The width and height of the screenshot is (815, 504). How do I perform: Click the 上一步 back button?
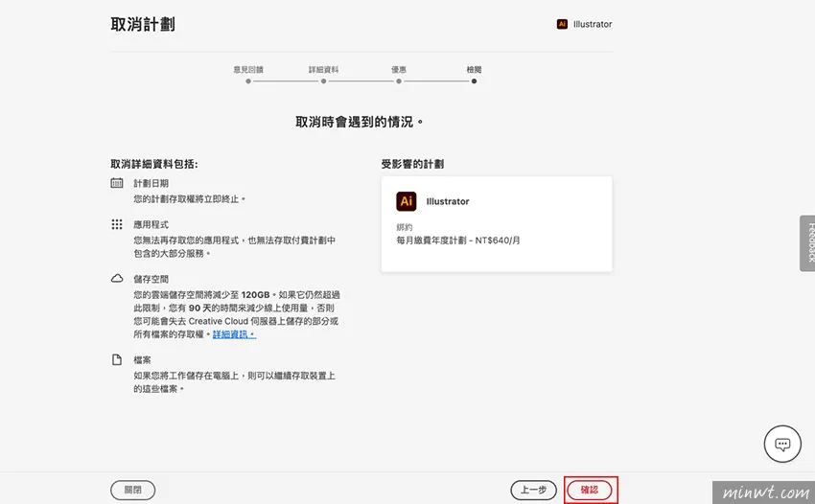coord(533,490)
